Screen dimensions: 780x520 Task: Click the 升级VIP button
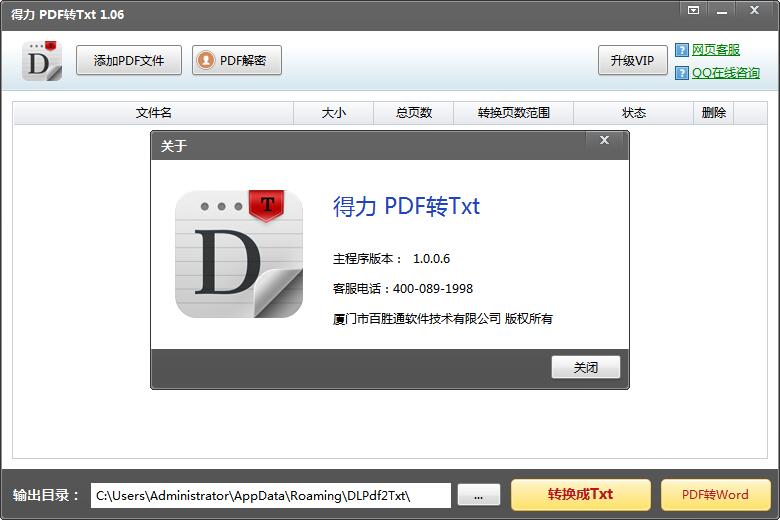point(632,60)
